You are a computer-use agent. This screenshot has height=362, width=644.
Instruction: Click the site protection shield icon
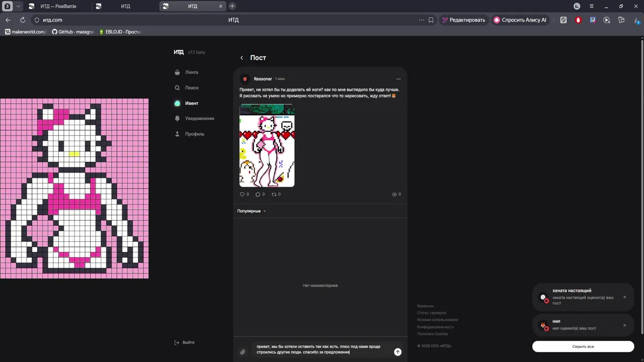click(x=36, y=20)
